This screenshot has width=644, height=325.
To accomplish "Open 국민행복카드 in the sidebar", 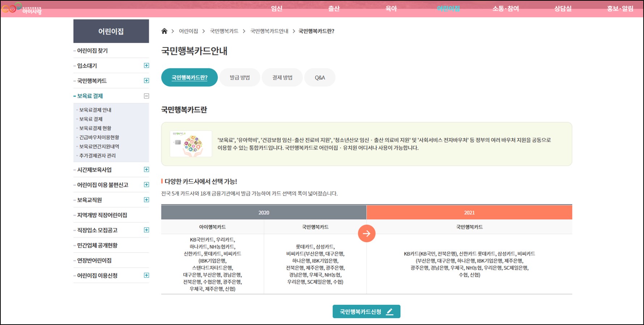I will click(x=92, y=81).
